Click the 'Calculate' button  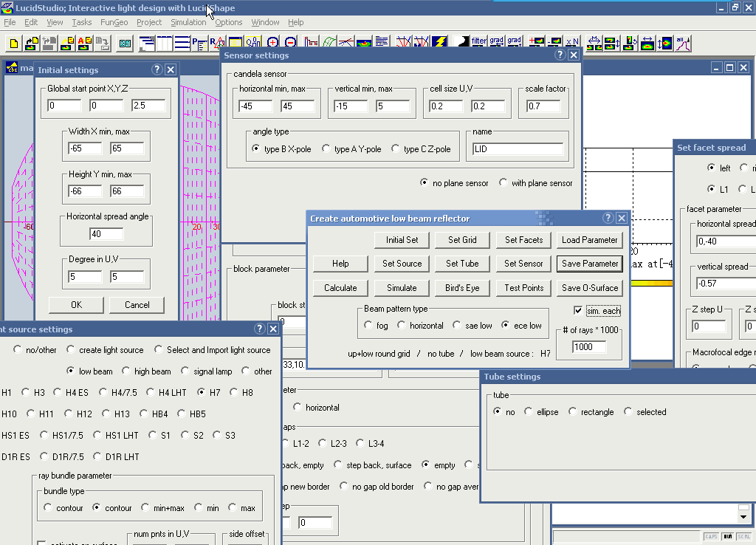[x=340, y=288]
